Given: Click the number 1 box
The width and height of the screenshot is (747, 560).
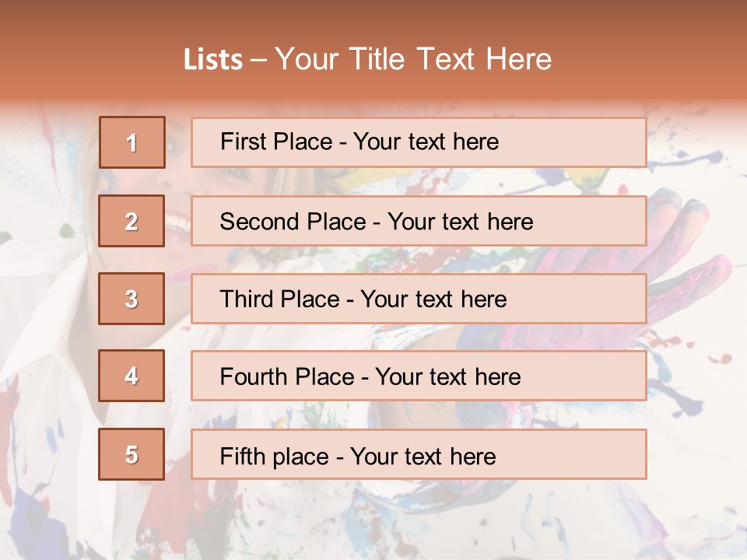Looking at the screenshot, I should [132, 142].
